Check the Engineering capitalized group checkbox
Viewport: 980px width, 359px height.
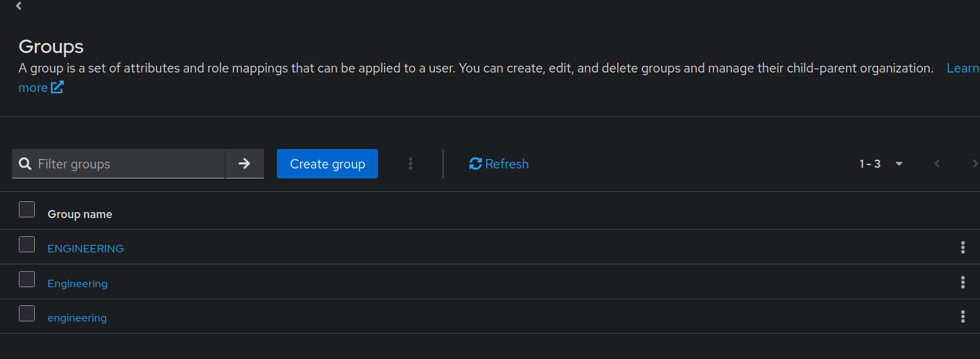point(27,279)
